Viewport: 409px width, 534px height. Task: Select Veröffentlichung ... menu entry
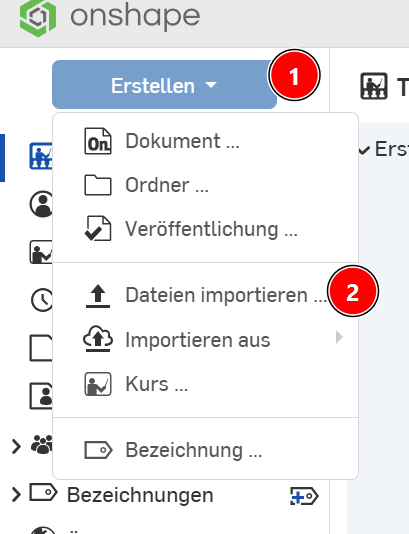click(x=205, y=229)
